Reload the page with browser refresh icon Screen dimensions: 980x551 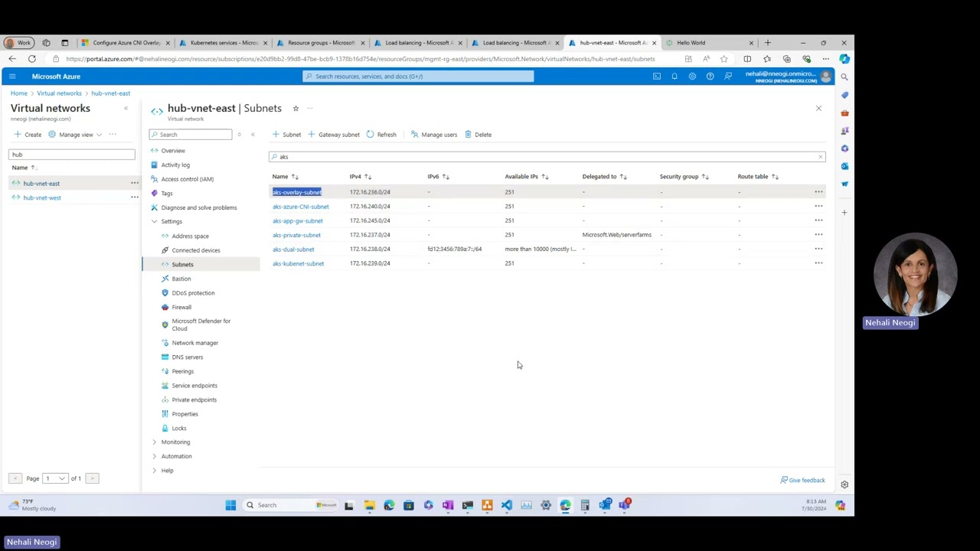click(32, 59)
